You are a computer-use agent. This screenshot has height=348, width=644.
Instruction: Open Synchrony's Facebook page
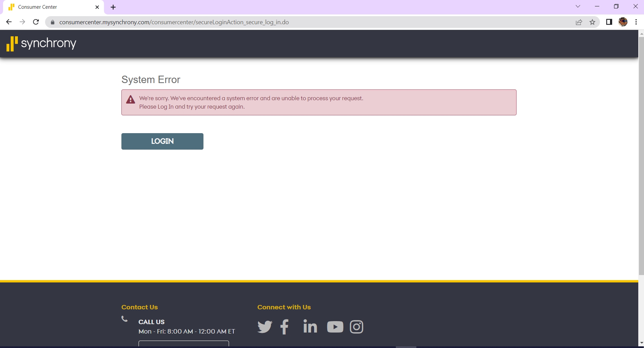point(285,326)
